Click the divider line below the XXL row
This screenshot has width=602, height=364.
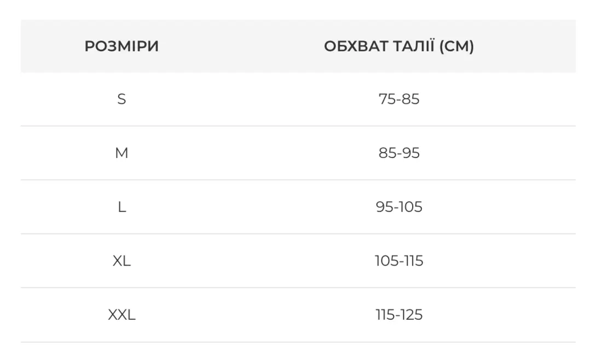[x=298, y=342]
